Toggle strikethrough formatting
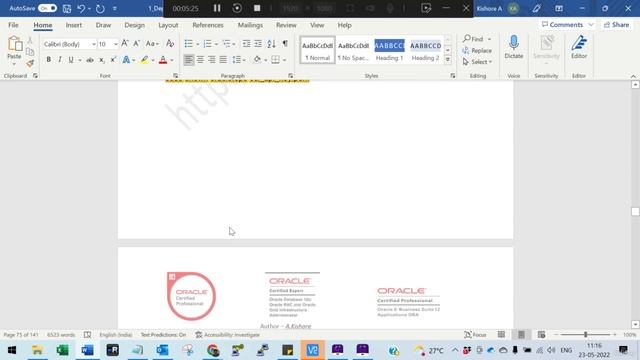 [x=90, y=60]
